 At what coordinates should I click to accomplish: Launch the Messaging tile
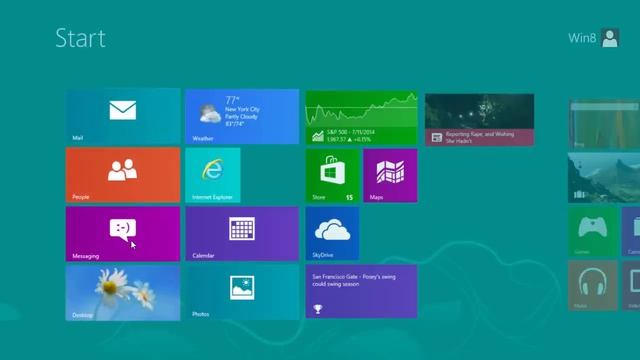pos(123,234)
